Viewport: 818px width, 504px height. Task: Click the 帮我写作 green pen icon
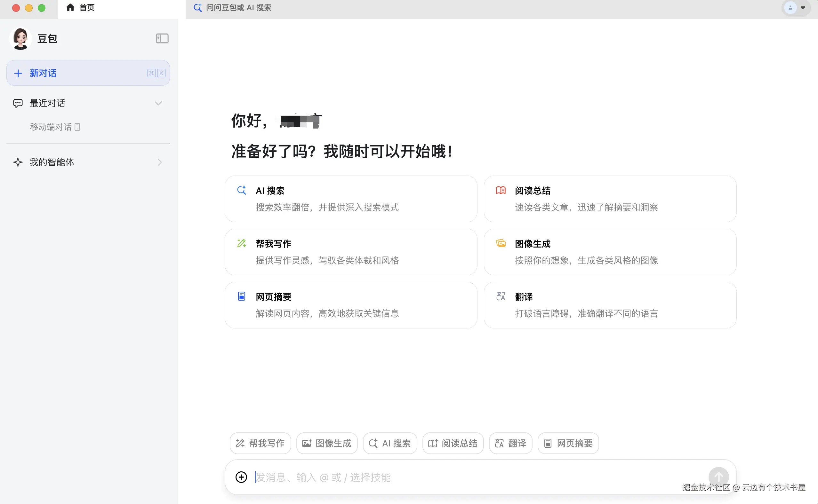242,243
